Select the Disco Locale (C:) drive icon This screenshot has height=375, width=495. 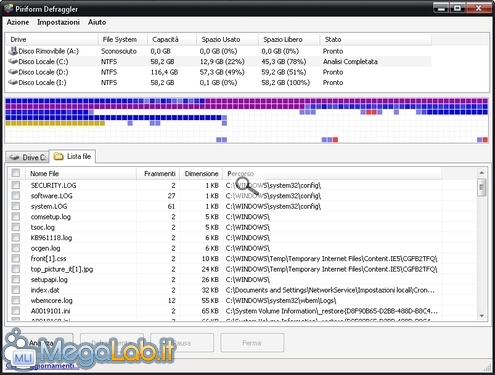(x=13, y=62)
